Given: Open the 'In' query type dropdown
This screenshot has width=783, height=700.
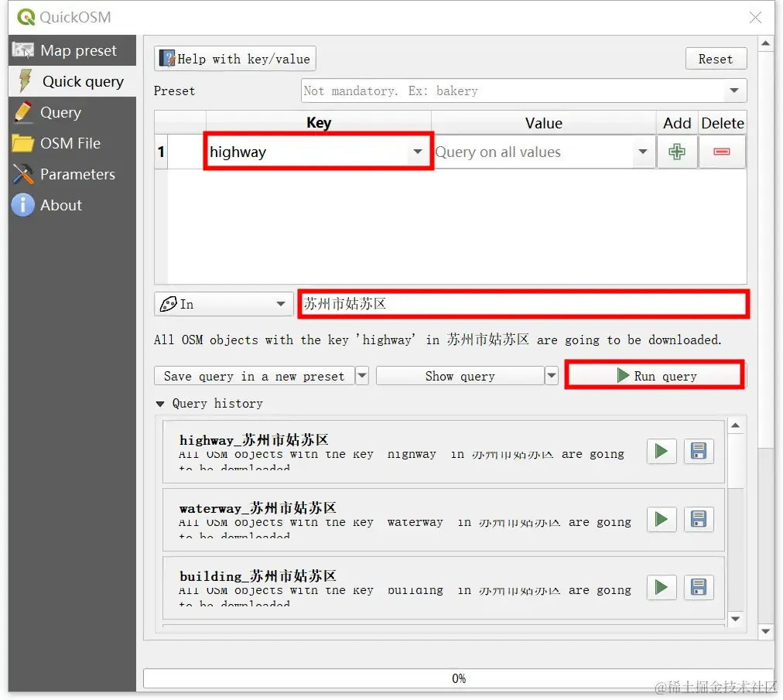Looking at the screenshot, I should [223, 303].
